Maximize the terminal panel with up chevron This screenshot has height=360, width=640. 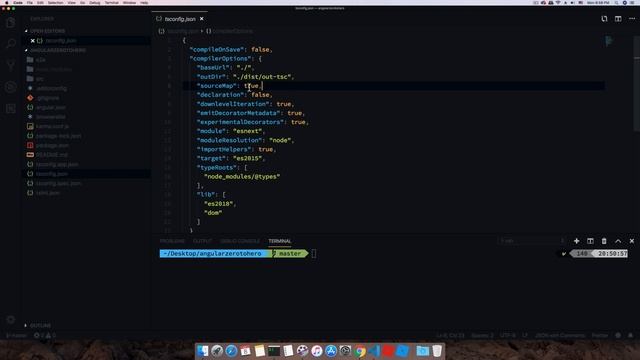click(618, 241)
